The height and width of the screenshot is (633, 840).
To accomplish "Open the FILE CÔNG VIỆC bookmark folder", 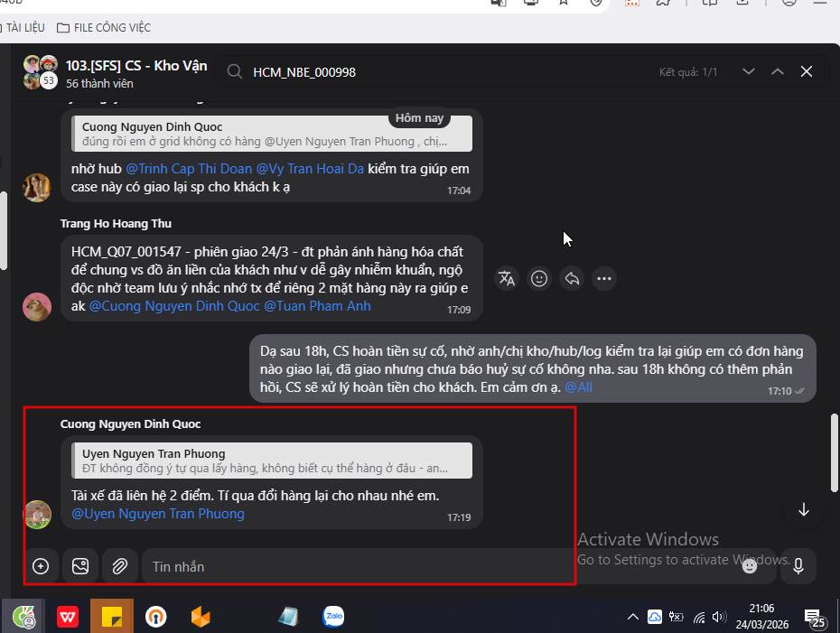I will [104, 27].
